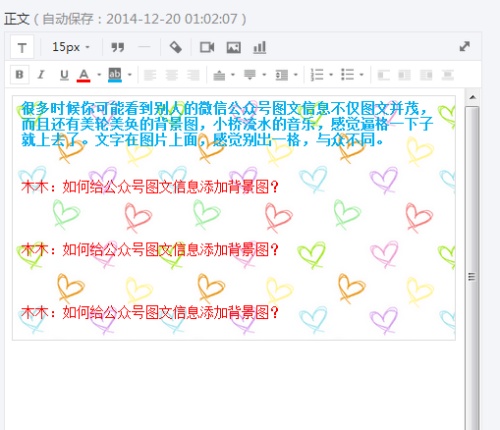Screen dimensions: 500x430
Task: Apply underline formatting
Action: coord(64,75)
